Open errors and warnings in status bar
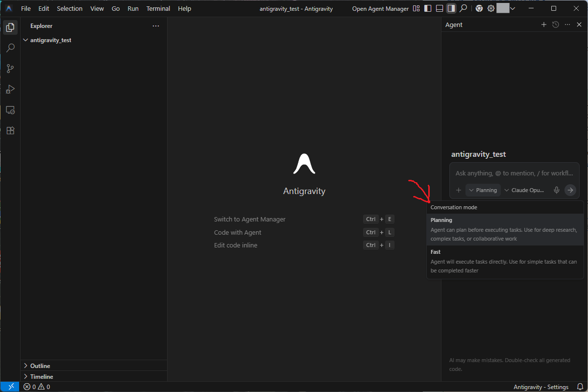The image size is (588, 392). coord(37,387)
